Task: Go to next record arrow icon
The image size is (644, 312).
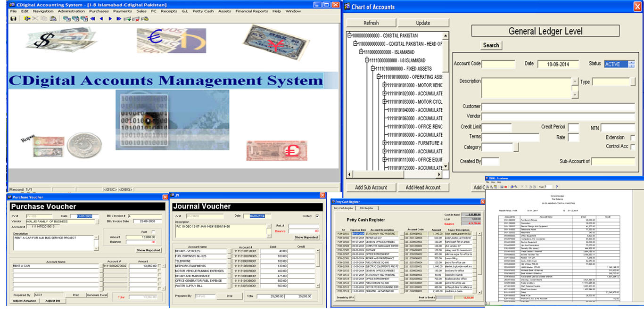Action: 110,19
